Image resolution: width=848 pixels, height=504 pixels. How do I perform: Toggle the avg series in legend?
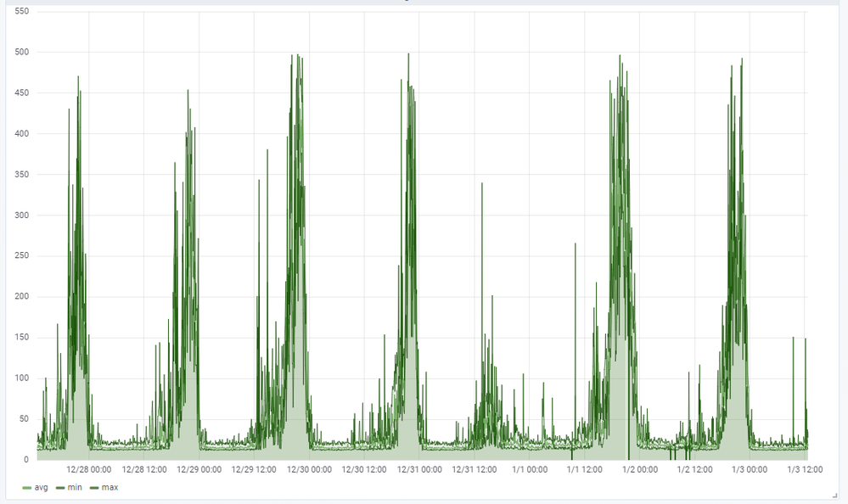click(x=41, y=487)
